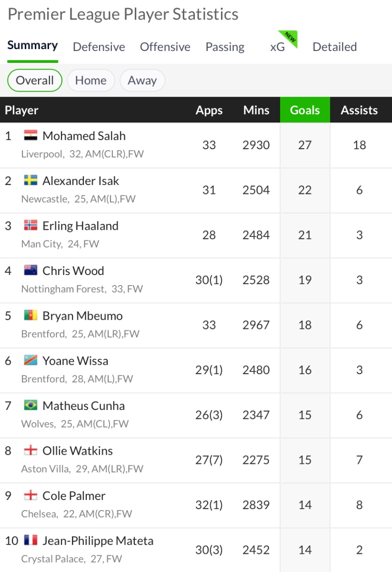Click the Brazil flag beside Matheus Cunha
Viewport: 392px width, 572px height.
[30, 406]
